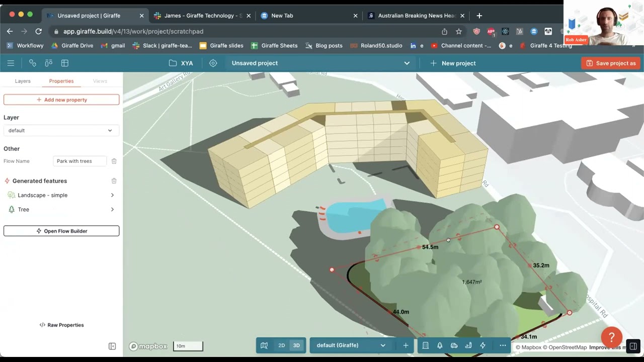Collapse the left sidebar panel
The width and height of the screenshot is (644, 362).
click(x=112, y=346)
